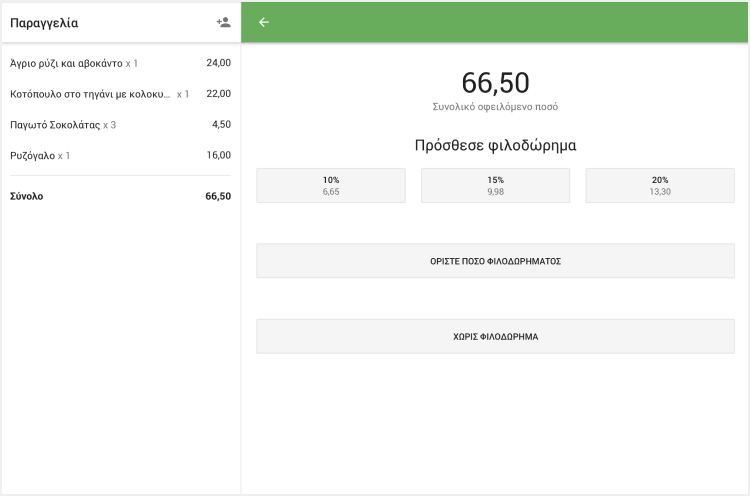Image resolution: width=750 pixels, height=496 pixels.
Task: Click the 16,00 price next to Ρυζόγαλο
Action: pos(218,156)
